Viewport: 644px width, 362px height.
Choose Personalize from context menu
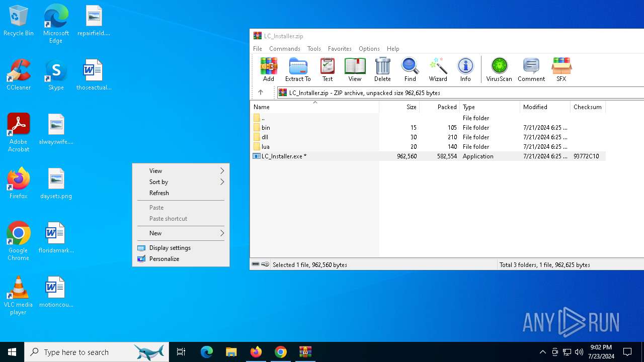(181, 259)
